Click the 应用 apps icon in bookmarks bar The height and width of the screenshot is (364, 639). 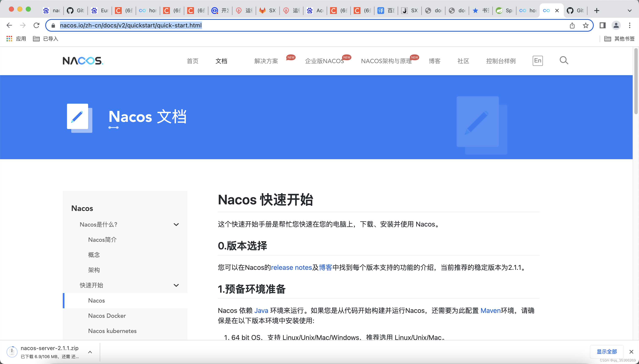pos(9,38)
